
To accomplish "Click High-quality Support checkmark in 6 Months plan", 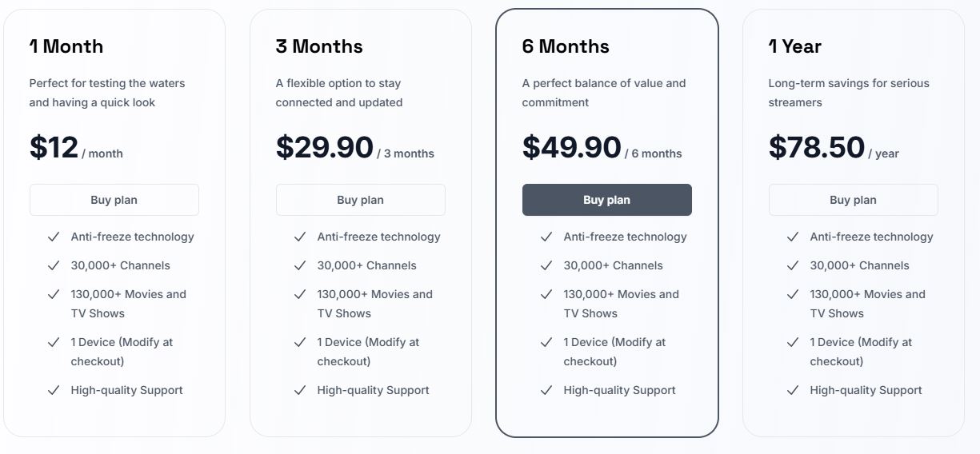I will [x=546, y=390].
